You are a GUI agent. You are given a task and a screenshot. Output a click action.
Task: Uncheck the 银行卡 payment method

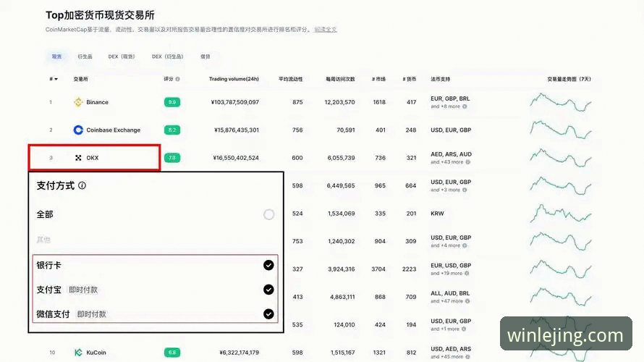(x=268, y=266)
